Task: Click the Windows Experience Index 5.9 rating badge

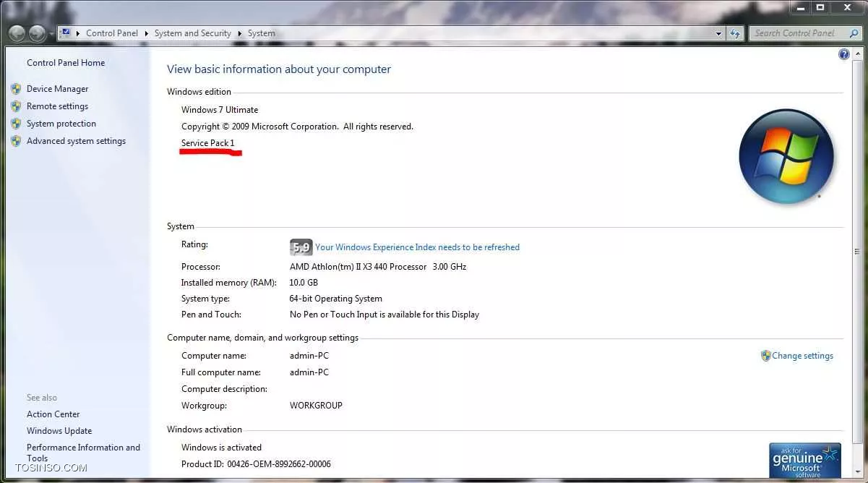Action: click(301, 247)
